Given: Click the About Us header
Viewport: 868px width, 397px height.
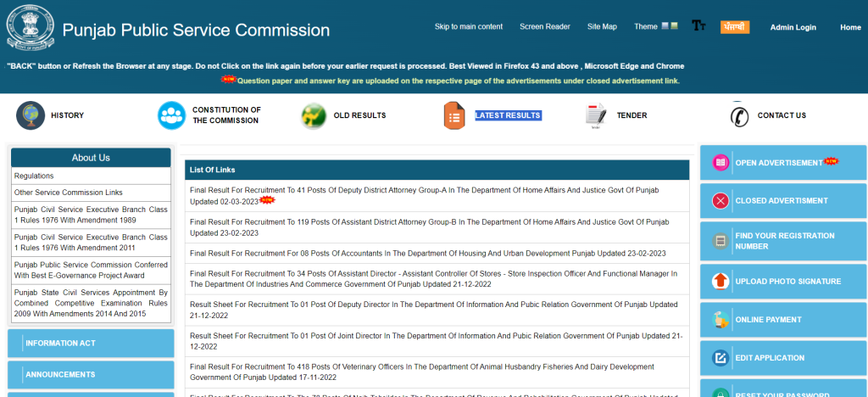Looking at the screenshot, I should pos(91,158).
